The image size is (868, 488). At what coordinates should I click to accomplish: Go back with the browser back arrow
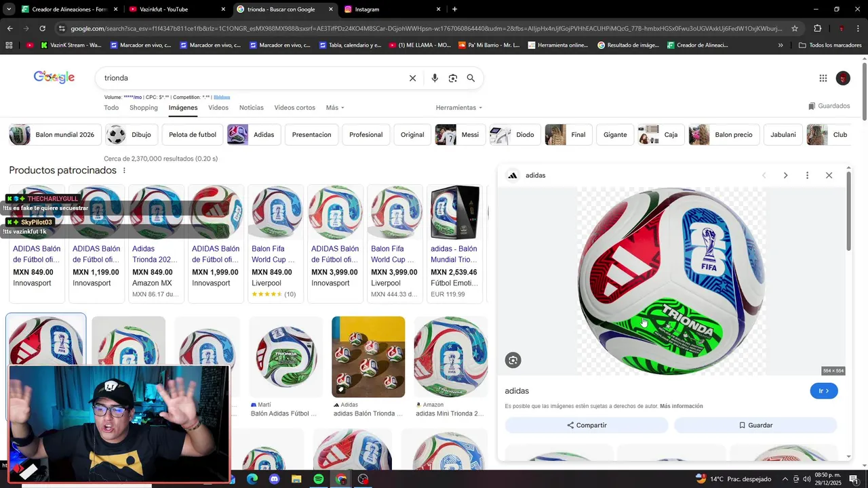pyautogui.click(x=9, y=28)
